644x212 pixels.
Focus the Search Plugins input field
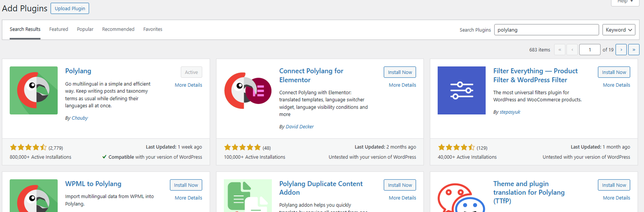click(547, 30)
